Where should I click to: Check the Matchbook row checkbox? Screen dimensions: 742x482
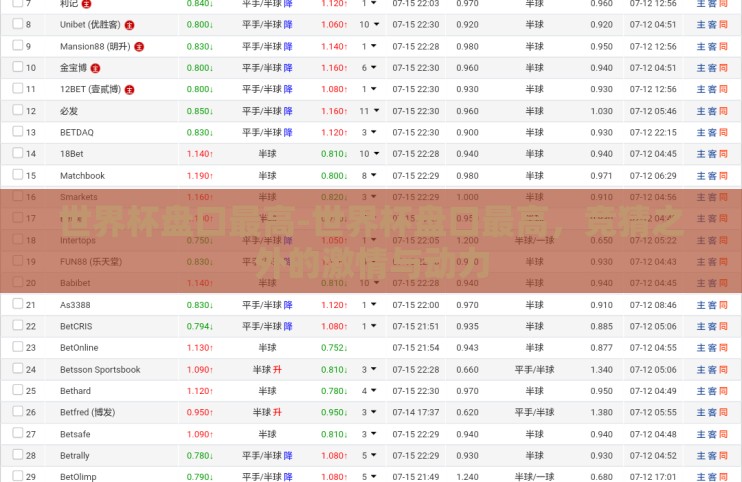coord(18,174)
